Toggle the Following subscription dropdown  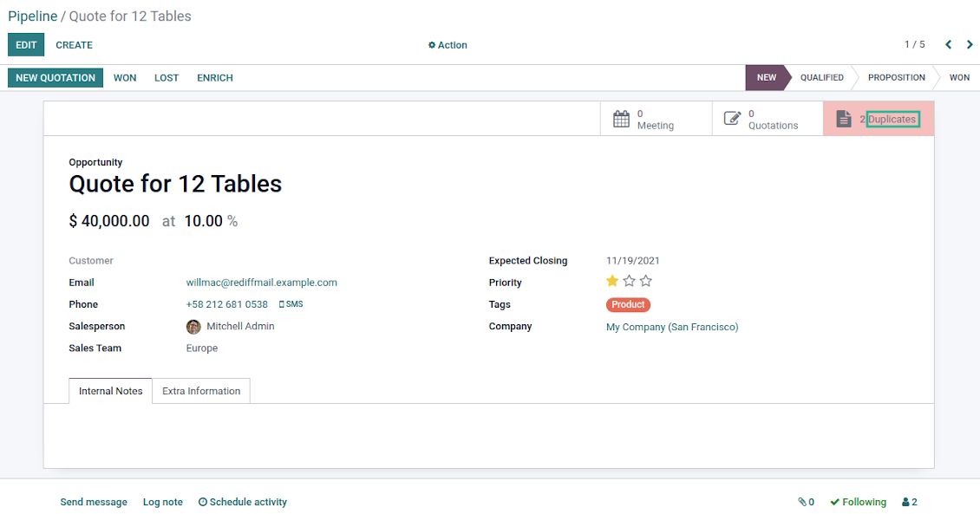tap(858, 502)
